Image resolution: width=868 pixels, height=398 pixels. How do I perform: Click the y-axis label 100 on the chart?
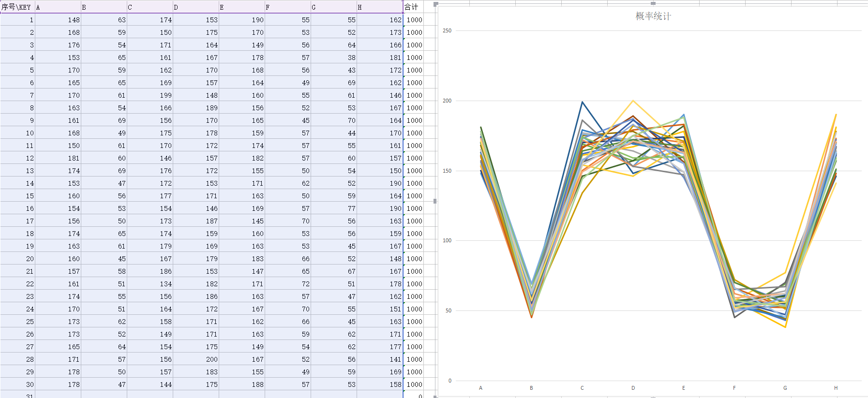click(x=447, y=241)
